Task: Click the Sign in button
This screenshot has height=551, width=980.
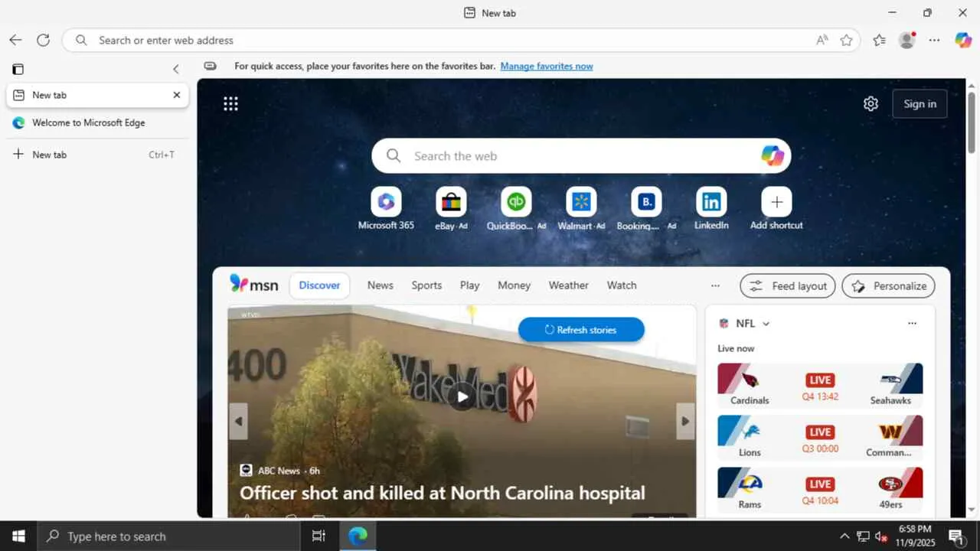Action: (920, 104)
